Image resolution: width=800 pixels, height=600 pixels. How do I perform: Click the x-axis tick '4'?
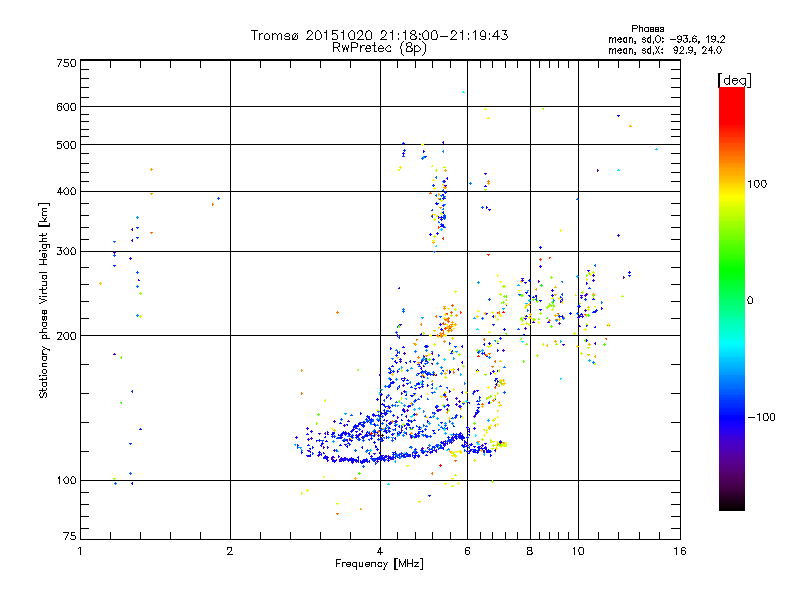click(380, 551)
